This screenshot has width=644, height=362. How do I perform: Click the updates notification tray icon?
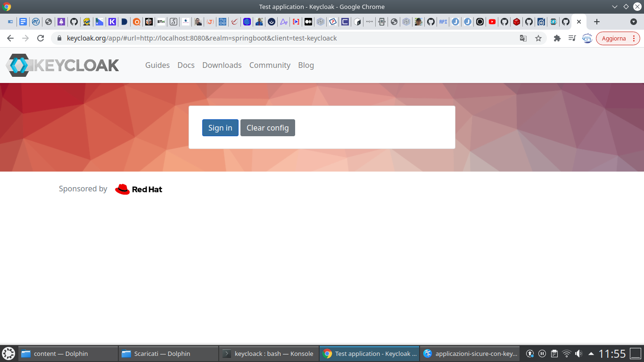pos(530,354)
